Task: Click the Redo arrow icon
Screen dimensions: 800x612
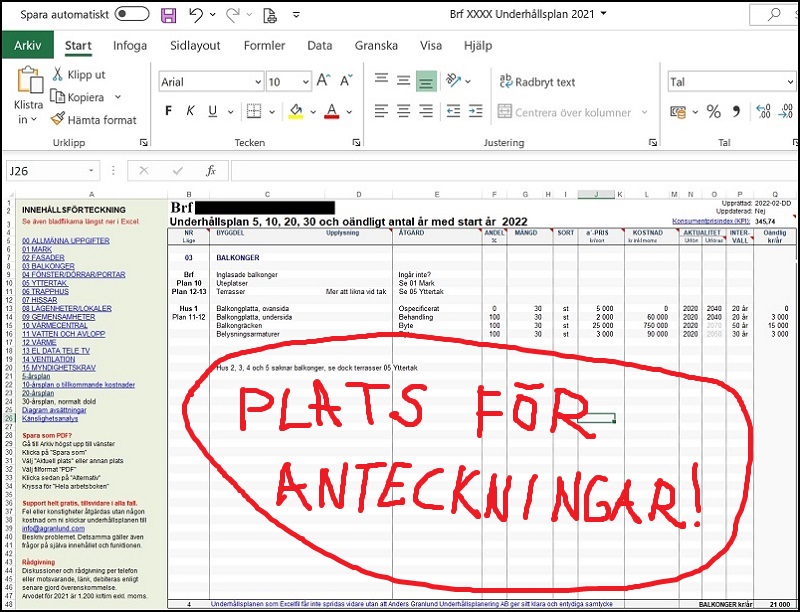Action: pyautogui.click(x=233, y=15)
